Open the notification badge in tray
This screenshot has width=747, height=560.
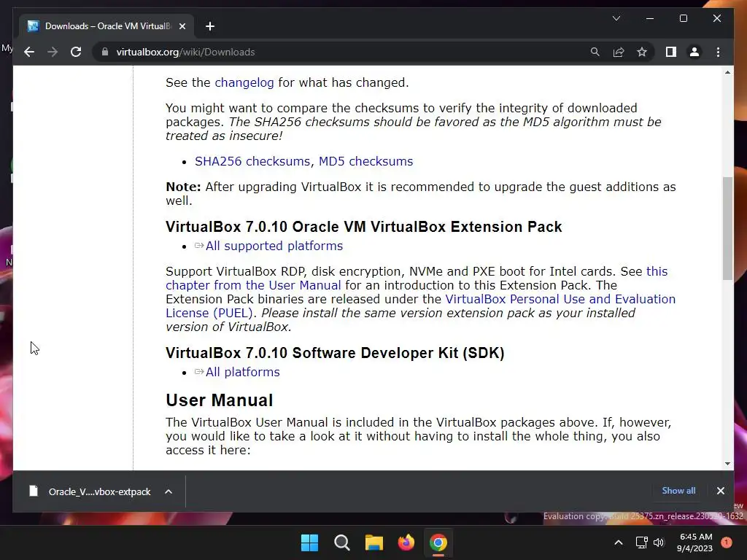click(x=726, y=542)
